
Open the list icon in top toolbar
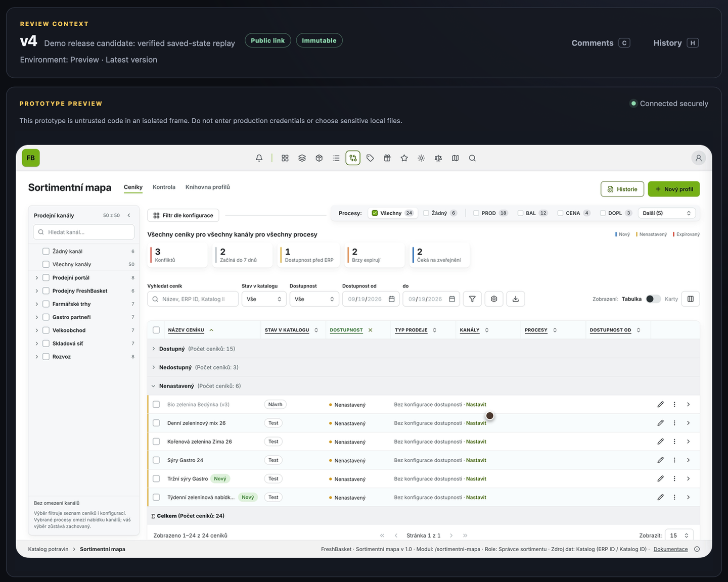pyautogui.click(x=336, y=158)
